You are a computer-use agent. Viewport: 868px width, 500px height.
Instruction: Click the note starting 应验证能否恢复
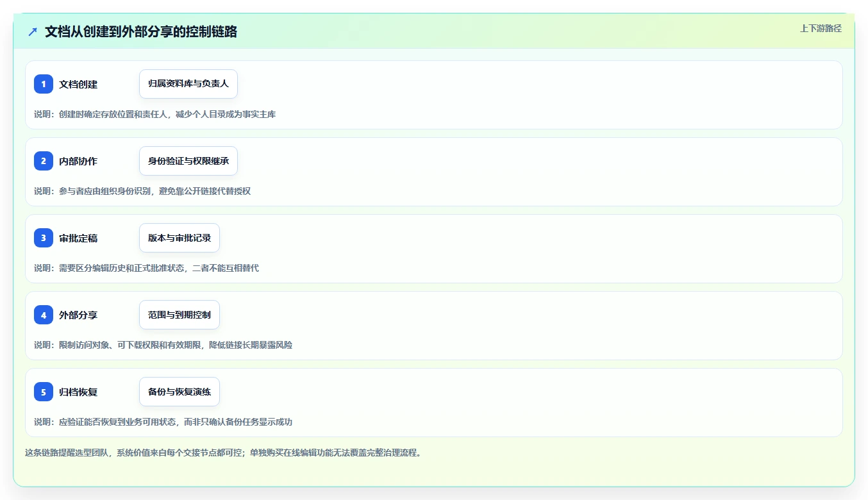[163, 422]
